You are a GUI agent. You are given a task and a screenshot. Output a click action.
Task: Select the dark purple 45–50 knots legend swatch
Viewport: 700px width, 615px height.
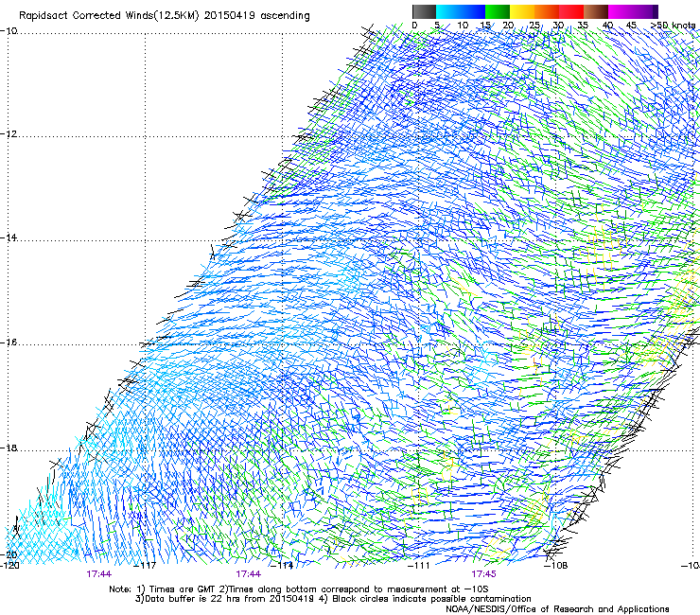point(645,11)
